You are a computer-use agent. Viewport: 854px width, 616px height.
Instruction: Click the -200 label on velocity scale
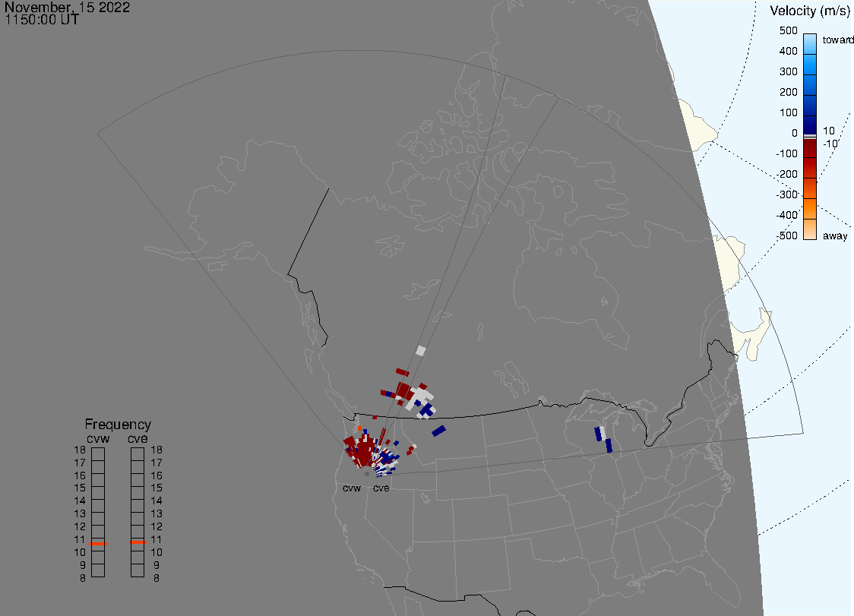786,174
